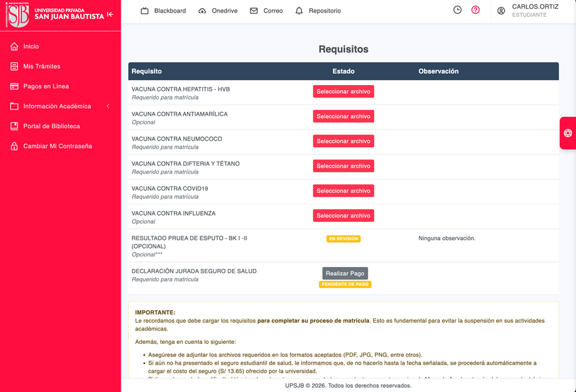Click the user profile avatar icon
The width and height of the screenshot is (576, 392).
(x=501, y=11)
